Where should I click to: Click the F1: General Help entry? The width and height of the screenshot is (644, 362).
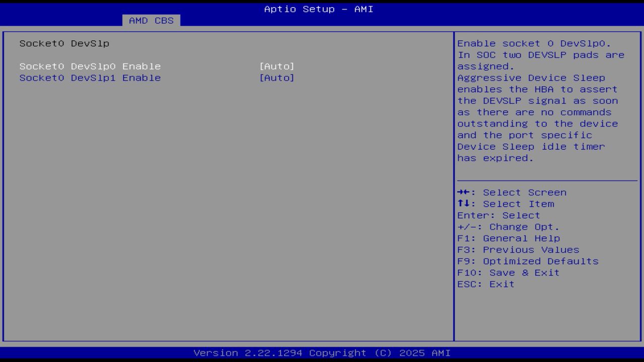[509, 238]
